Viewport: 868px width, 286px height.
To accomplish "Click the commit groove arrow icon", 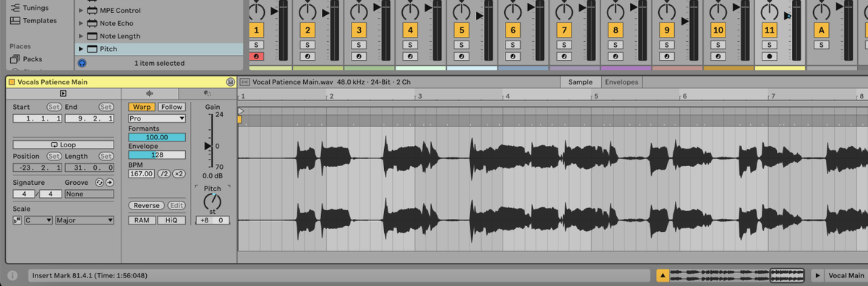I will pos(109,183).
